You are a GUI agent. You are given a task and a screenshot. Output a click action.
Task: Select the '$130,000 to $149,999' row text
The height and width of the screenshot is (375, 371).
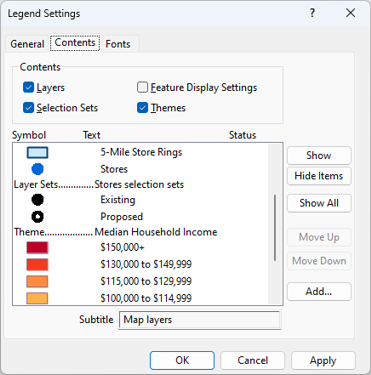tap(146, 264)
